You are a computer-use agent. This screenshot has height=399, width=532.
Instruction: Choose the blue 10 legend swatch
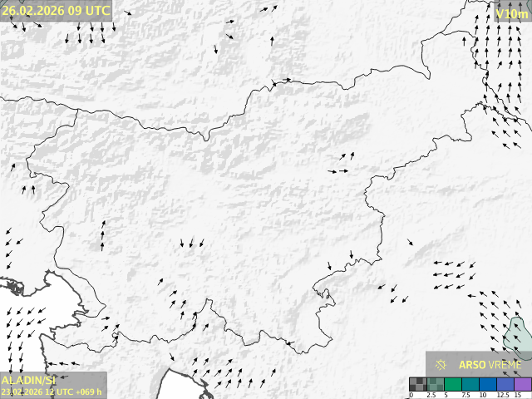click(x=488, y=383)
